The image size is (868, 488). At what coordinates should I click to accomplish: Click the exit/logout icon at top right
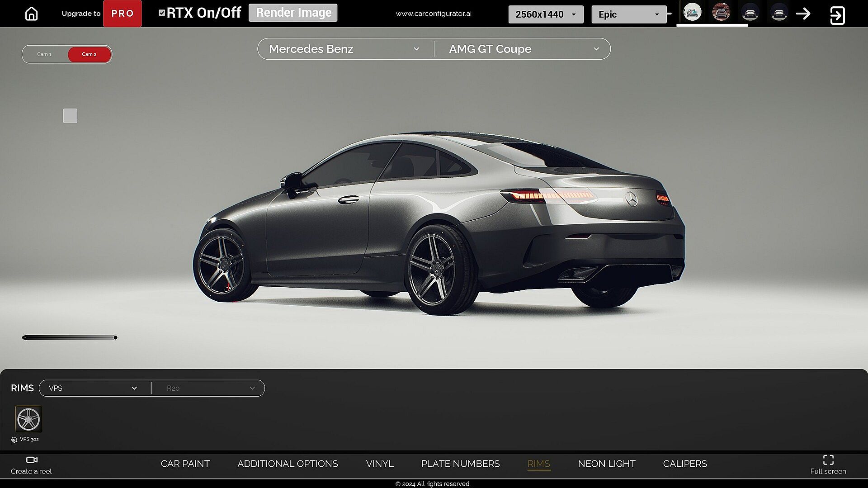[837, 15]
